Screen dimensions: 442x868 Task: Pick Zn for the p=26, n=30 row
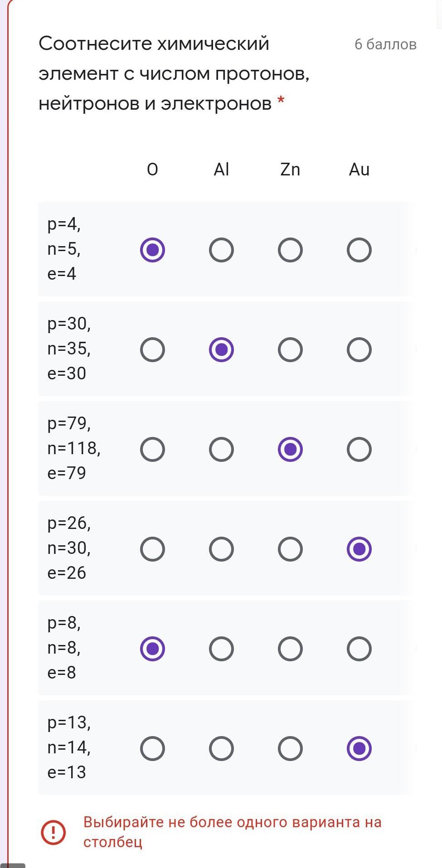290,549
